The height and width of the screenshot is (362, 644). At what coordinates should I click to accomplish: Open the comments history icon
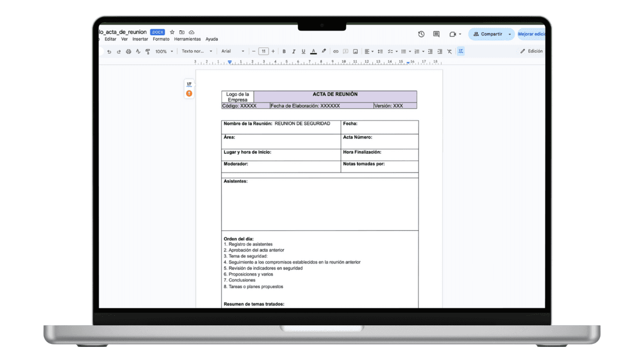(x=436, y=34)
